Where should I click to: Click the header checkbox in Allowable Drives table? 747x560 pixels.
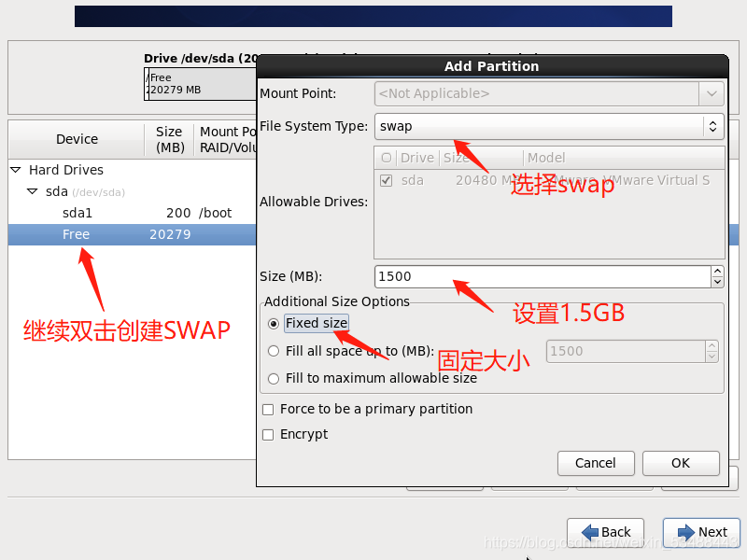[x=387, y=158]
